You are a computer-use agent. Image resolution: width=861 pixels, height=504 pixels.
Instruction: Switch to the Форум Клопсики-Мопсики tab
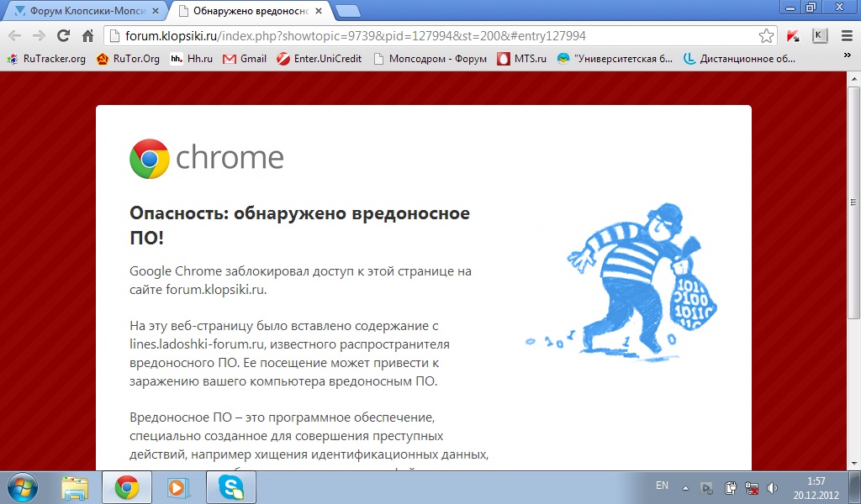click(84, 12)
